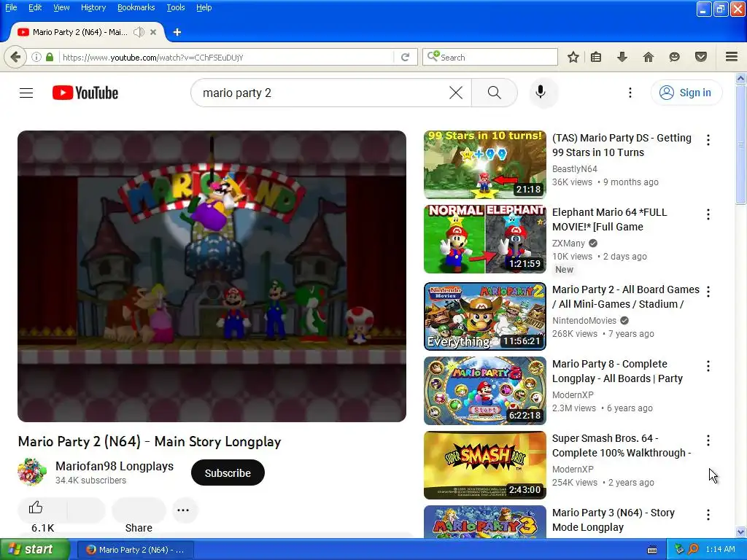Open the YouTube hamburger guide menu
The height and width of the screenshot is (560, 747).
26,93
